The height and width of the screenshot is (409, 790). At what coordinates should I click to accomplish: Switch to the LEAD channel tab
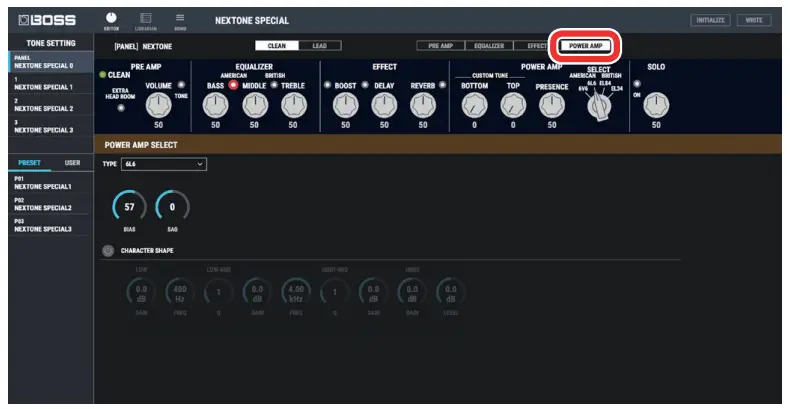coord(320,46)
